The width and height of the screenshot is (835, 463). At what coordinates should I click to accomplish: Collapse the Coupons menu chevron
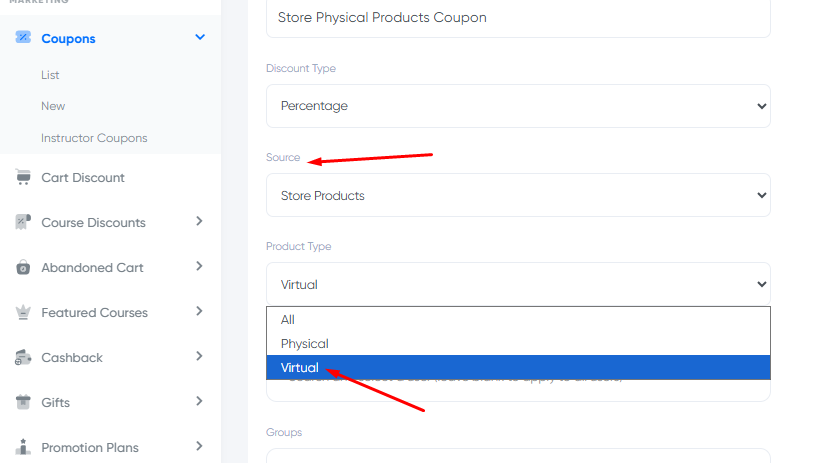(200, 37)
